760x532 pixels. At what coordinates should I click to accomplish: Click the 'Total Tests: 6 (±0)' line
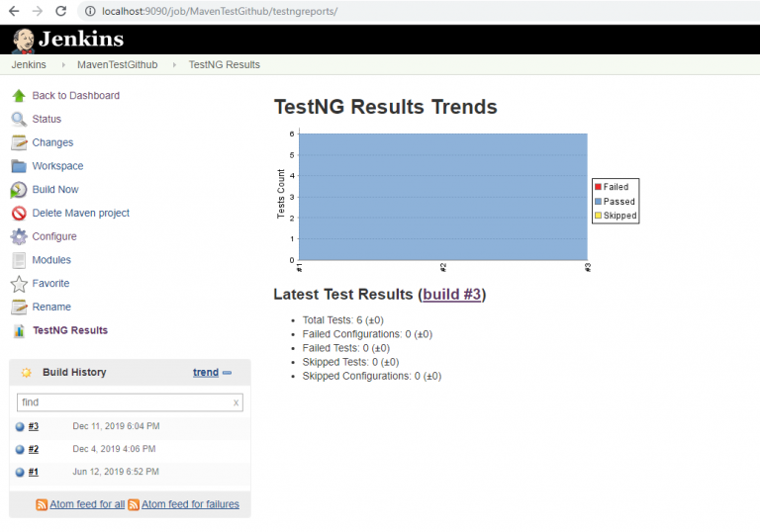point(343,320)
